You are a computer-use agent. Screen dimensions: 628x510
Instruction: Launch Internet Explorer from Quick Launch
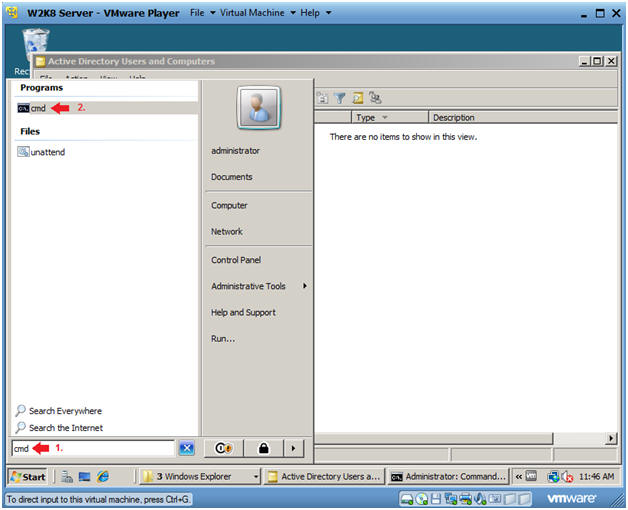[103, 476]
